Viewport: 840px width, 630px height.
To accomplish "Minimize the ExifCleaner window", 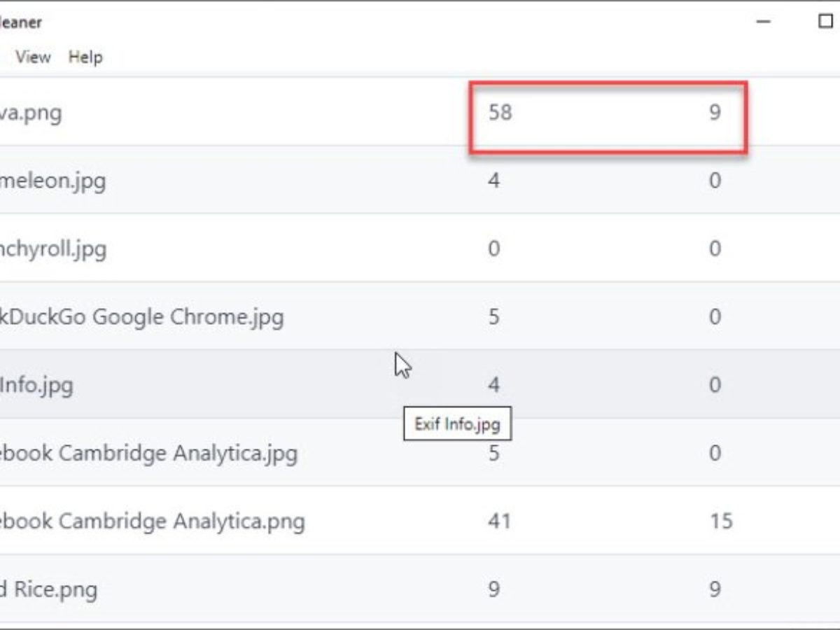I will 763,22.
